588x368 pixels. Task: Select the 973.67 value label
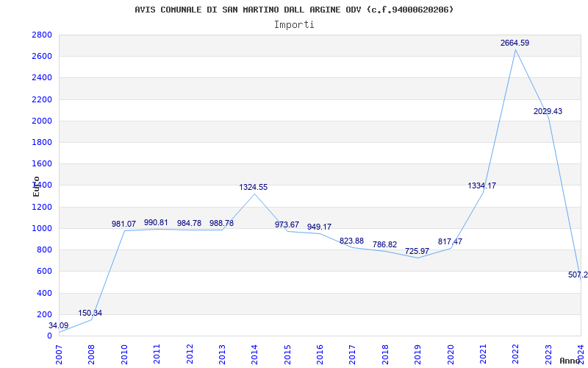pyautogui.click(x=287, y=224)
